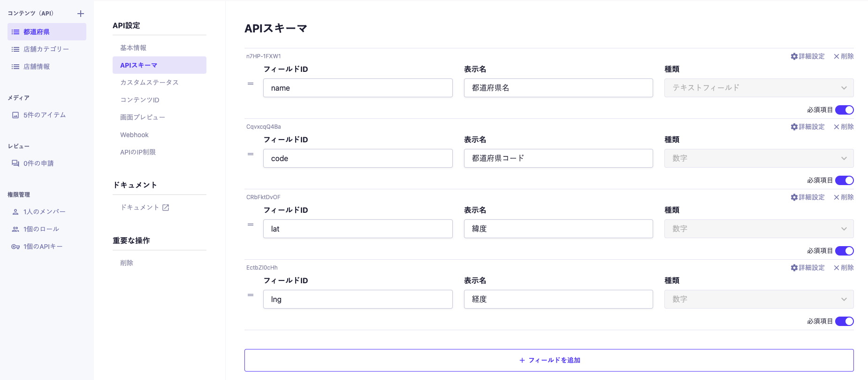Toggle required switch for 都道府県名 field
Viewport: 868px width, 380px height.
(x=844, y=110)
